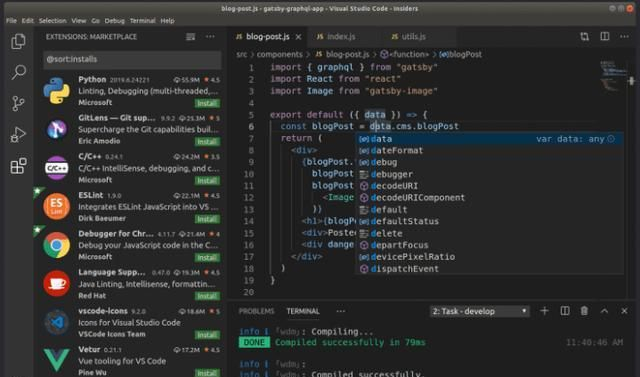Image resolution: width=640 pixels, height=377 pixels.
Task: Install the Python extension
Action: click(207, 103)
